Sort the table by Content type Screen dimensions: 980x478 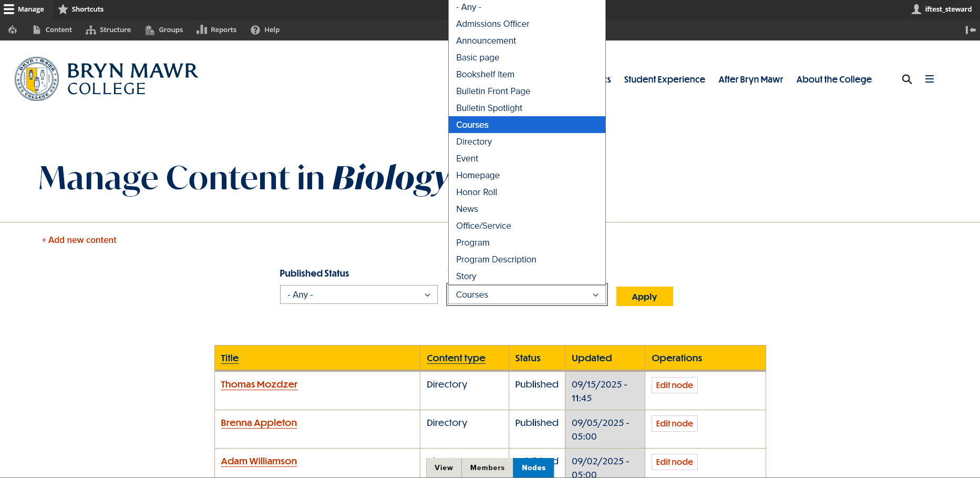click(x=456, y=358)
